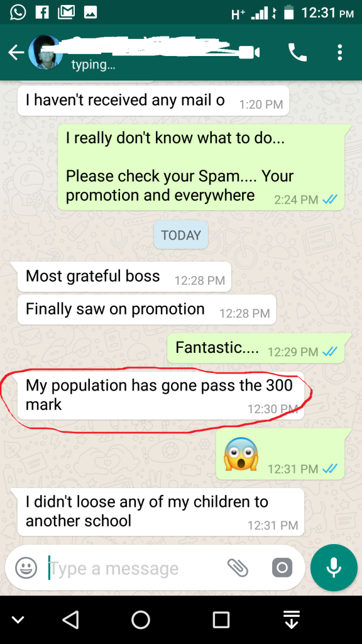Go back using the header arrow
362x644 pixels.
click(16, 53)
